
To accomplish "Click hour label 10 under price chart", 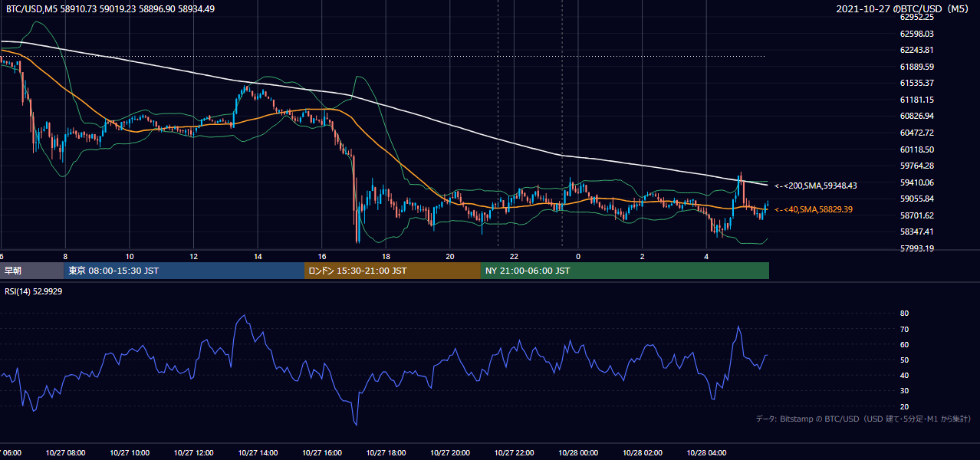I will click(130, 256).
